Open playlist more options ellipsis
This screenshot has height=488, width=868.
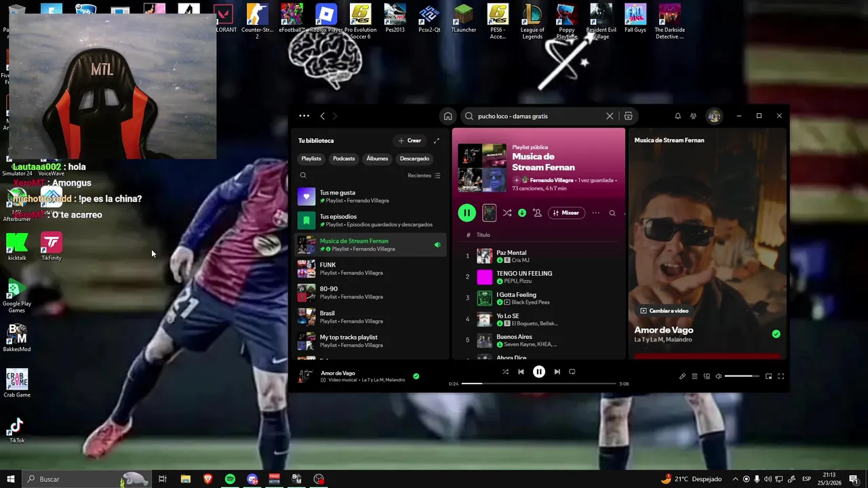(x=596, y=213)
